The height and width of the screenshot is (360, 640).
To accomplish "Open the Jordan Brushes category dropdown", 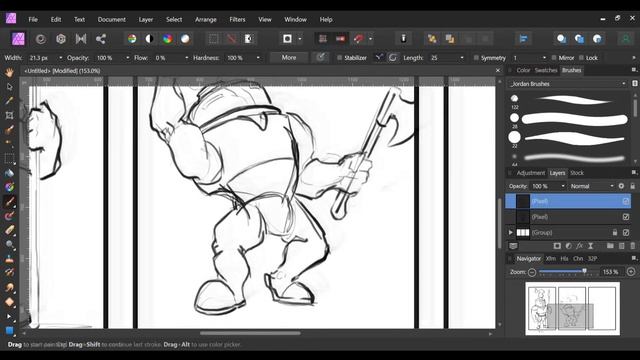I will point(568,84).
